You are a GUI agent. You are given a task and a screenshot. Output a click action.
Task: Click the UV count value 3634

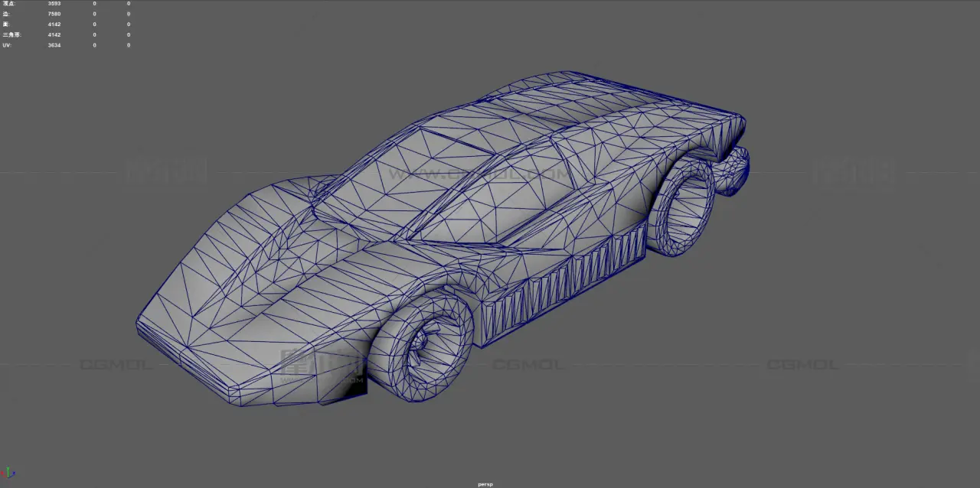point(54,45)
